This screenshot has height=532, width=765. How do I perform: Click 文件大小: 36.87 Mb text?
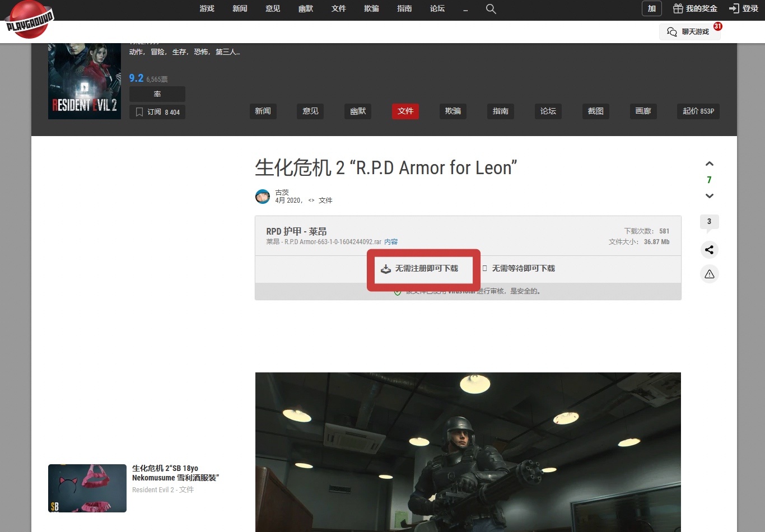[x=639, y=242]
